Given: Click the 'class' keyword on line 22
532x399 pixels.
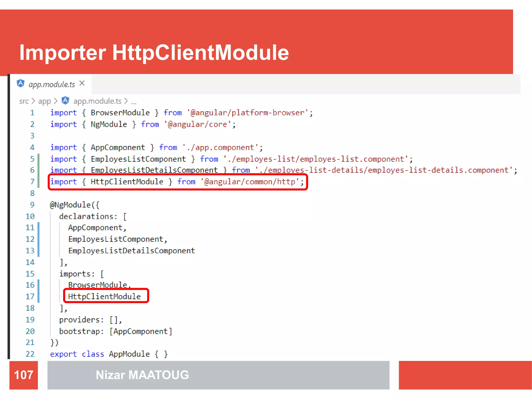Looking at the screenshot, I should (x=93, y=354).
